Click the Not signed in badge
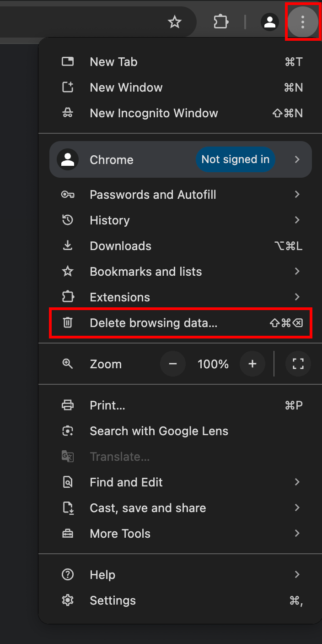322x644 pixels. coord(236,159)
